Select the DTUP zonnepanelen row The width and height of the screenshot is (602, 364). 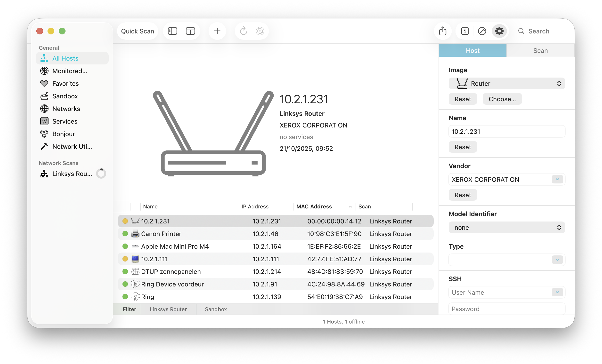tap(276, 272)
